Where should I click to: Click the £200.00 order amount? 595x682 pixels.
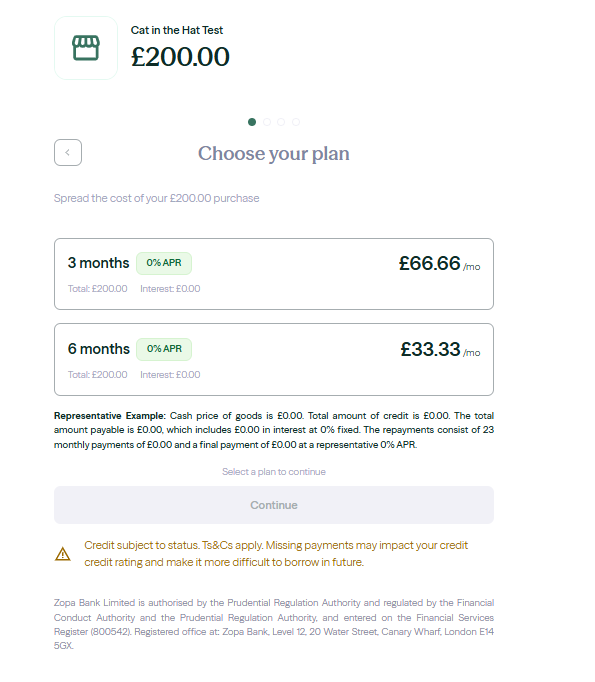tap(180, 57)
